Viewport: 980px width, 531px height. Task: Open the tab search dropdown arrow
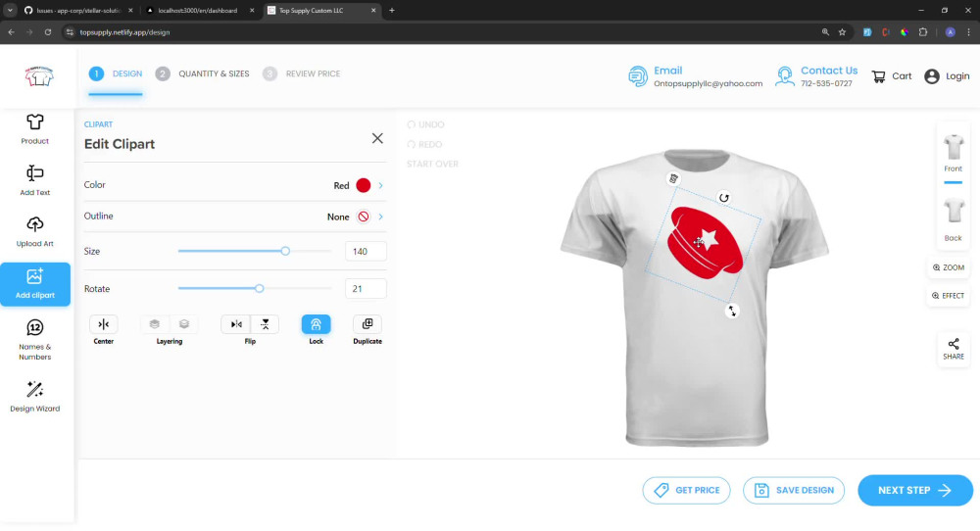[x=10, y=11]
